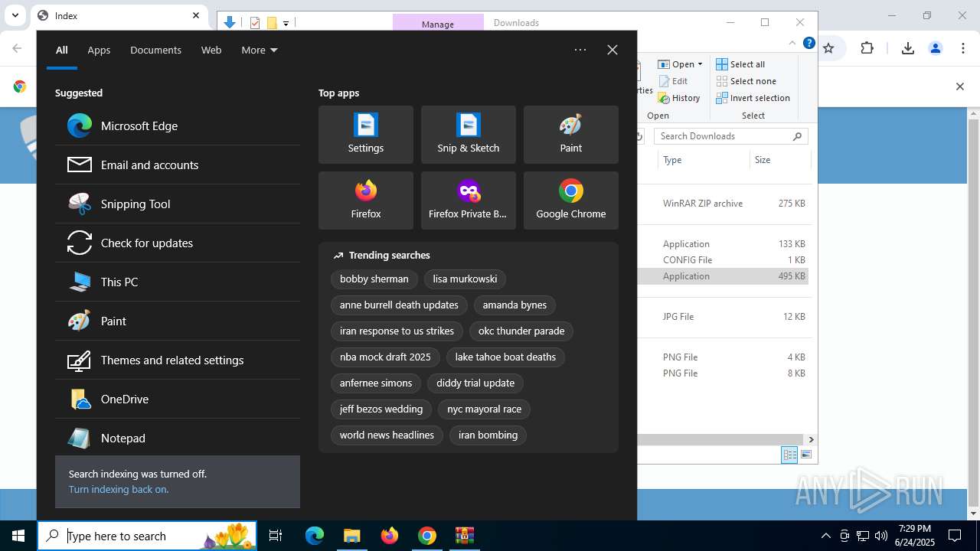Launch the Firefox tile in Top apps
This screenshot has height=551, width=980.
pos(366,201)
